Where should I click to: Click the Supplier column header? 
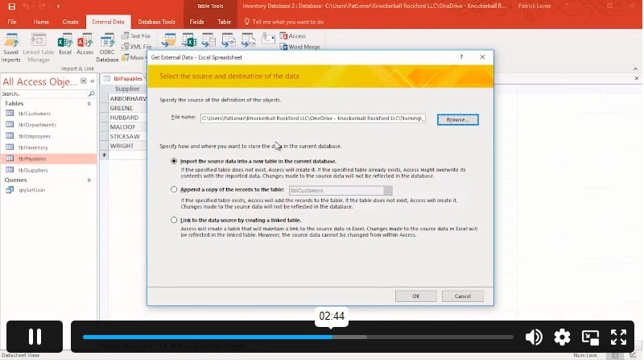coord(127,89)
